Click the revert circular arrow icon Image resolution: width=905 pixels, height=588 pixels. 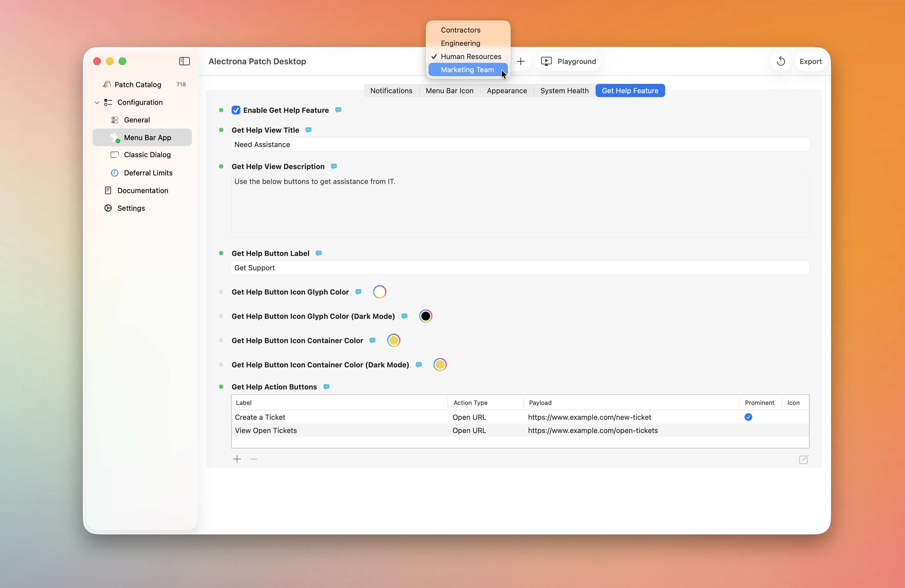(781, 61)
